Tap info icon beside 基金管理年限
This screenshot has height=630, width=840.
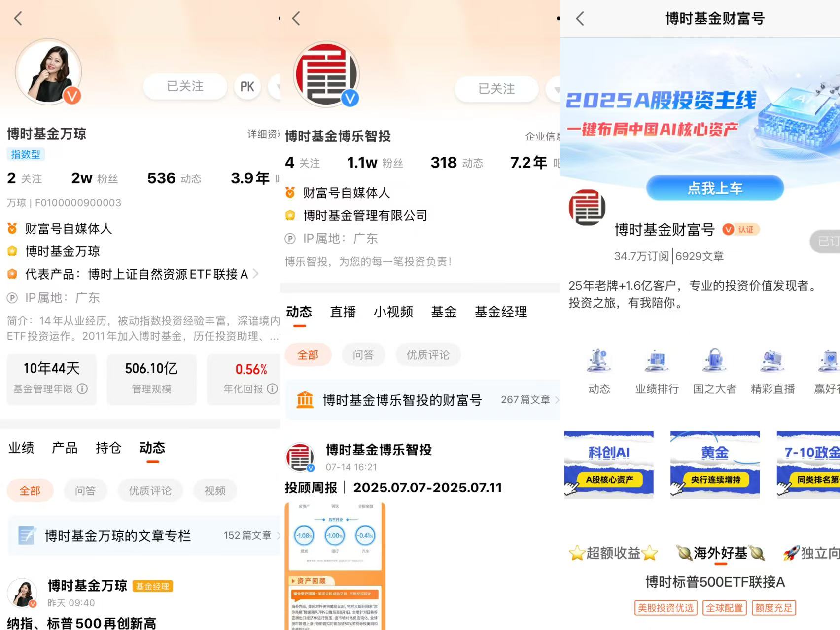click(82, 389)
